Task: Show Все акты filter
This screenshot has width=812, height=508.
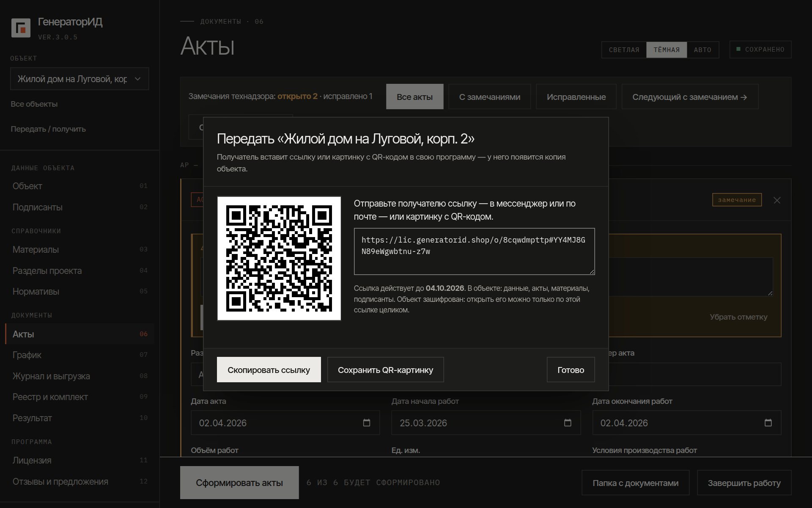Action: coord(414,97)
